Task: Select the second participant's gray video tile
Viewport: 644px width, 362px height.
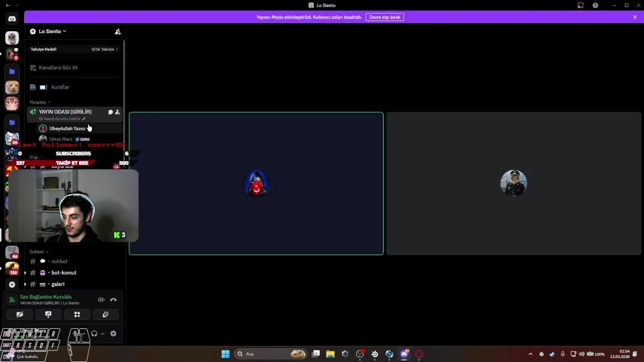Action: click(x=514, y=184)
